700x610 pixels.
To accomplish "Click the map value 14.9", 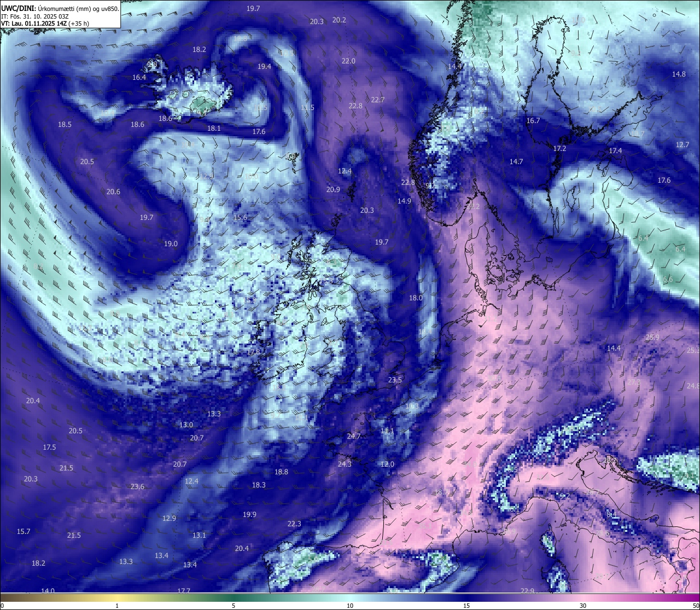I will tap(404, 201).
